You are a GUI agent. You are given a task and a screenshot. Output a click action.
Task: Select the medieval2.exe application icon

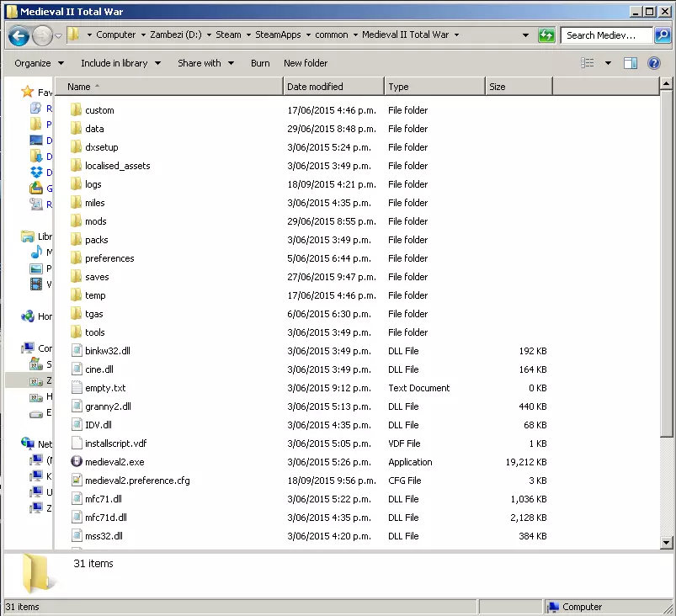click(77, 462)
